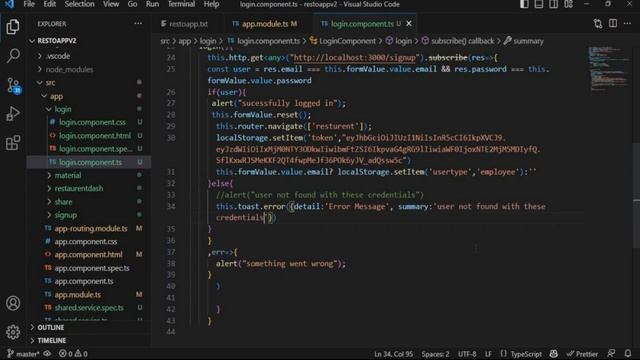Expand the .vscode folder

(58, 56)
